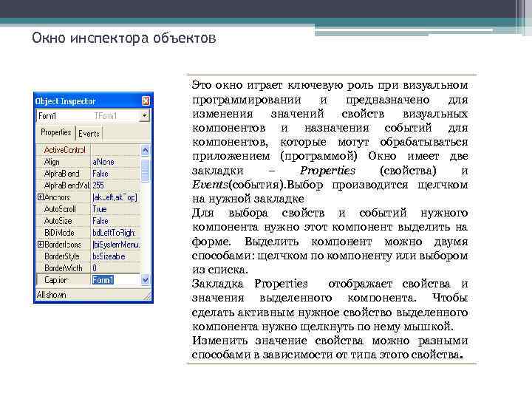
Task: Select the BorderWidth property name
Action: [64, 268]
